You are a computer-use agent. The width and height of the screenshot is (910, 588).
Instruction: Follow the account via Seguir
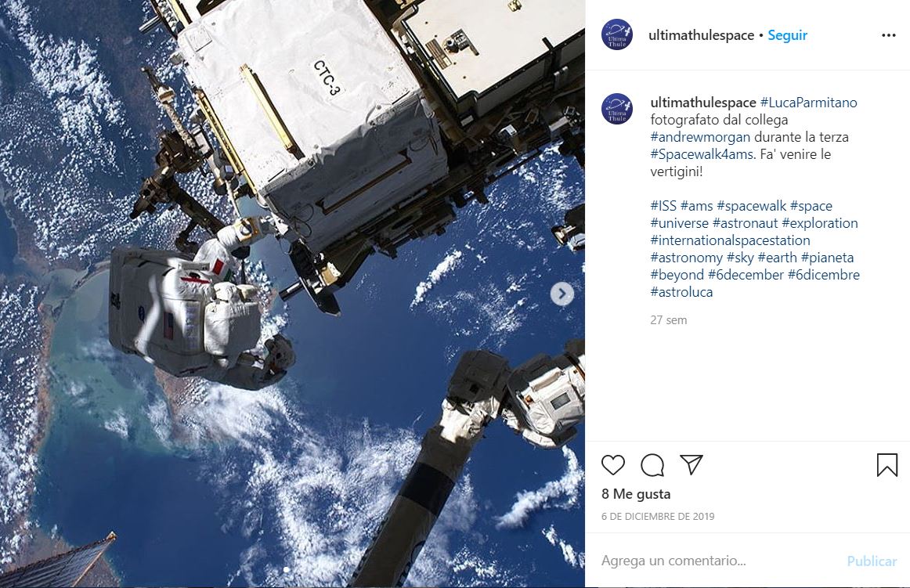pos(788,35)
